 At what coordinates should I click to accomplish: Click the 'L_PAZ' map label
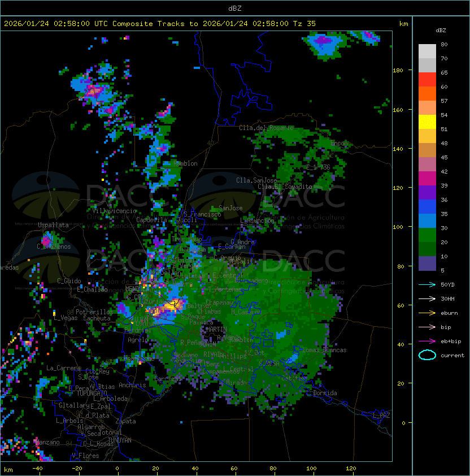click(x=381, y=416)
